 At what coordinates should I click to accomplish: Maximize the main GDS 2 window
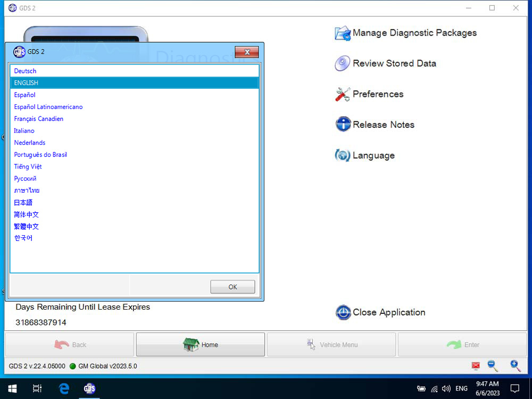pos(492,8)
